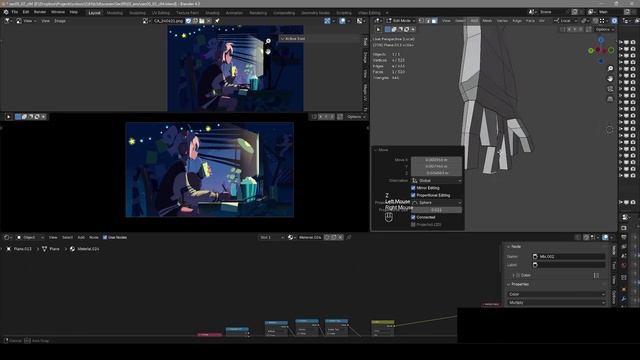
Task: Click the CA image name field
Action: click(x=169, y=21)
